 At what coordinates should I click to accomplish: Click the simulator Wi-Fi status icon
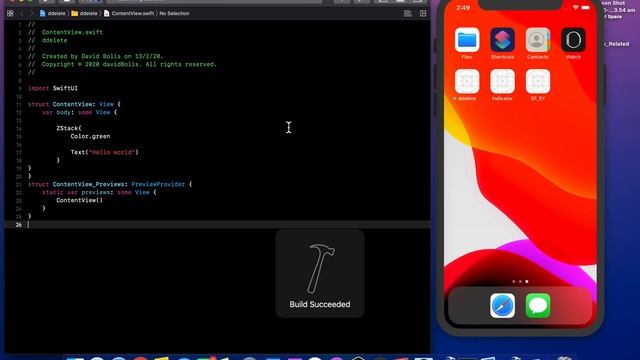[576, 8]
